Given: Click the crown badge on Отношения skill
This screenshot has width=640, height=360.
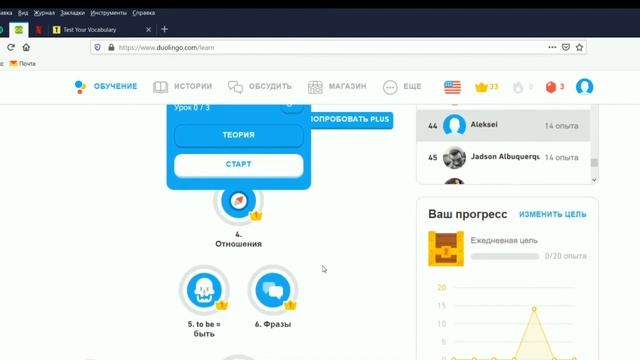Looking at the screenshot, I should (x=256, y=216).
